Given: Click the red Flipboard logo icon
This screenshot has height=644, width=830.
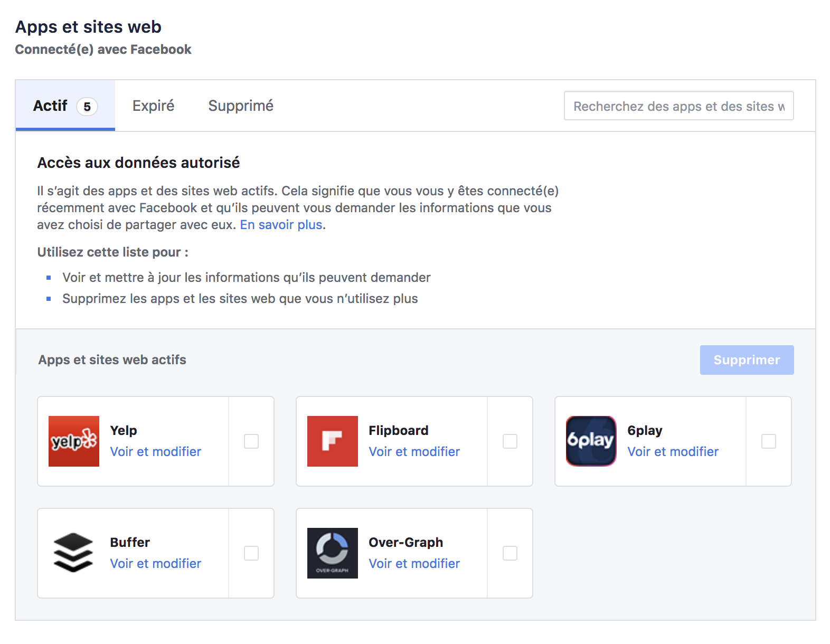Looking at the screenshot, I should [332, 441].
